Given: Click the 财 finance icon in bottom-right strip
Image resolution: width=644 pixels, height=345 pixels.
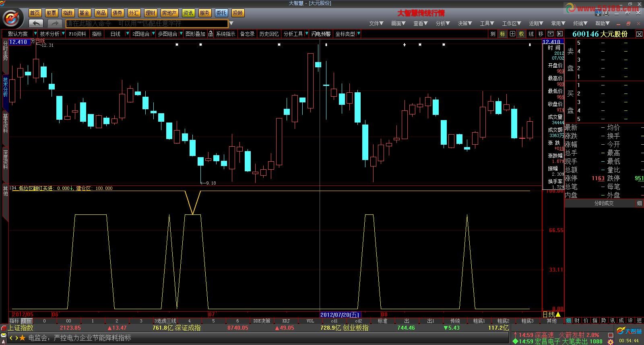Looking at the screenshot, I should click(577, 321).
